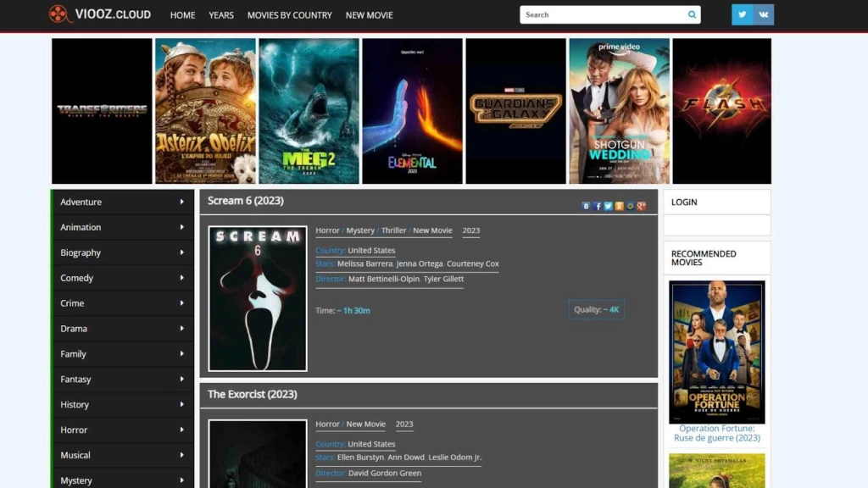This screenshot has height=488, width=868.
Task: Click the Quality ~4K badge
Action: pyautogui.click(x=596, y=309)
